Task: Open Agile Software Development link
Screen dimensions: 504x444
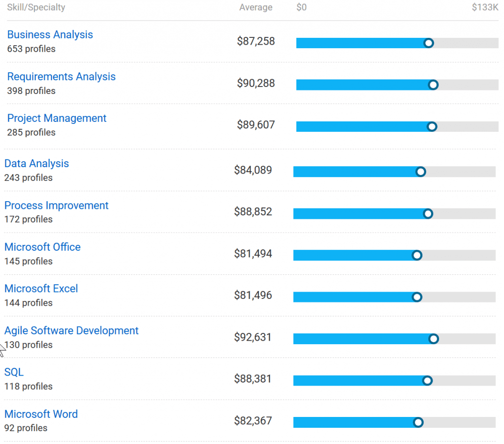Action: pos(71,331)
